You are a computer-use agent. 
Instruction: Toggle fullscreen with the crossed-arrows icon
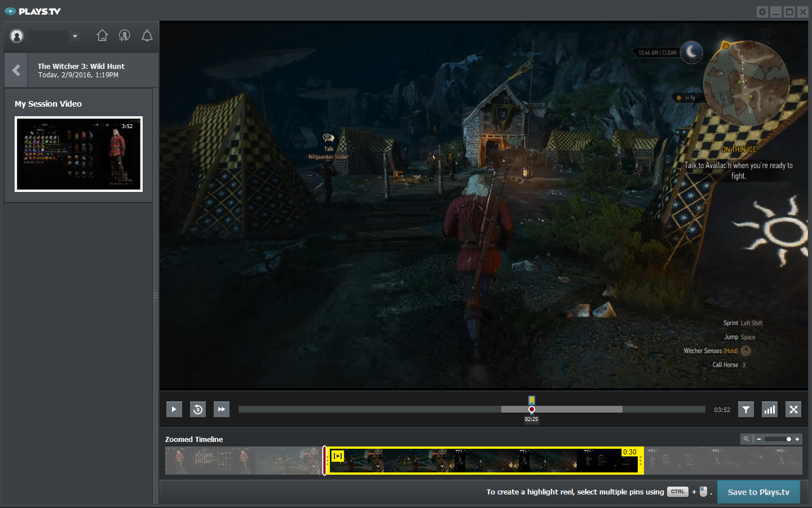793,409
